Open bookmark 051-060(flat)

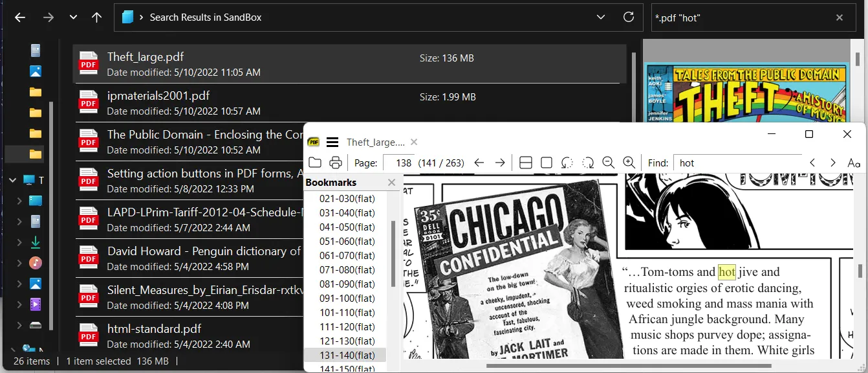pyautogui.click(x=347, y=242)
